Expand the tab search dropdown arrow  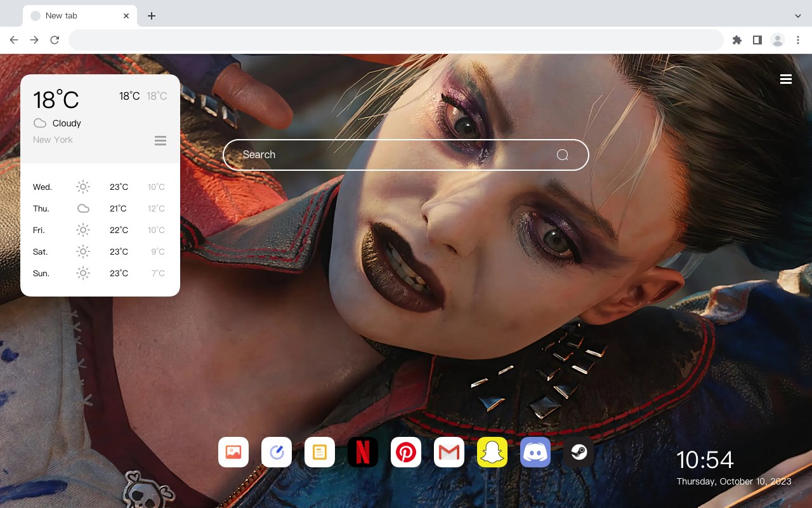click(x=798, y=16)
